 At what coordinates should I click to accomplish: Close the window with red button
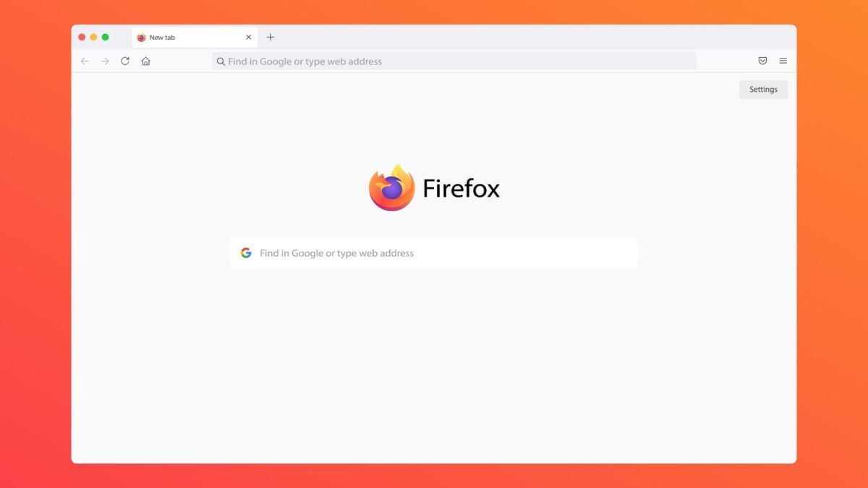82,37
